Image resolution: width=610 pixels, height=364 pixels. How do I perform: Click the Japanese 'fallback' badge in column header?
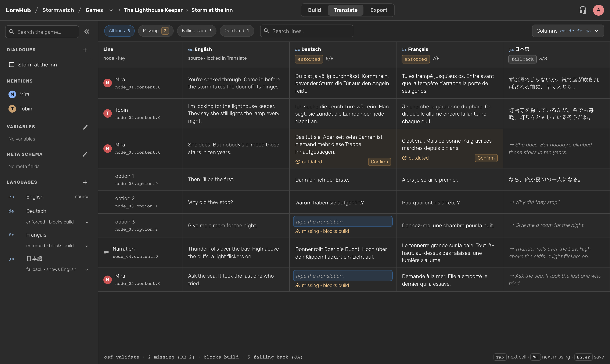(x=522, y=59)
